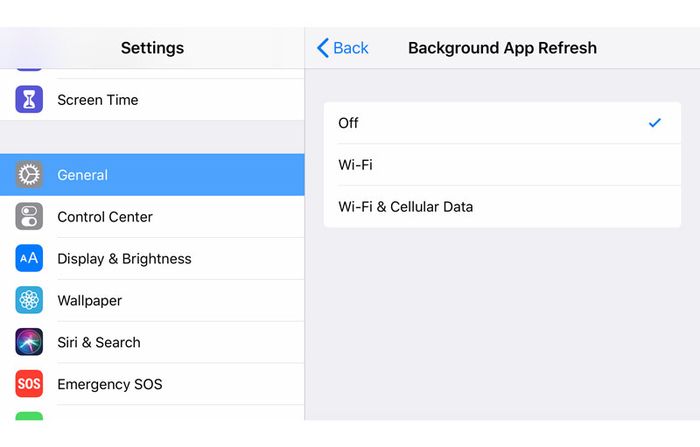Select the Wi-Fi refresh option
700x447 pixels.
502,165
